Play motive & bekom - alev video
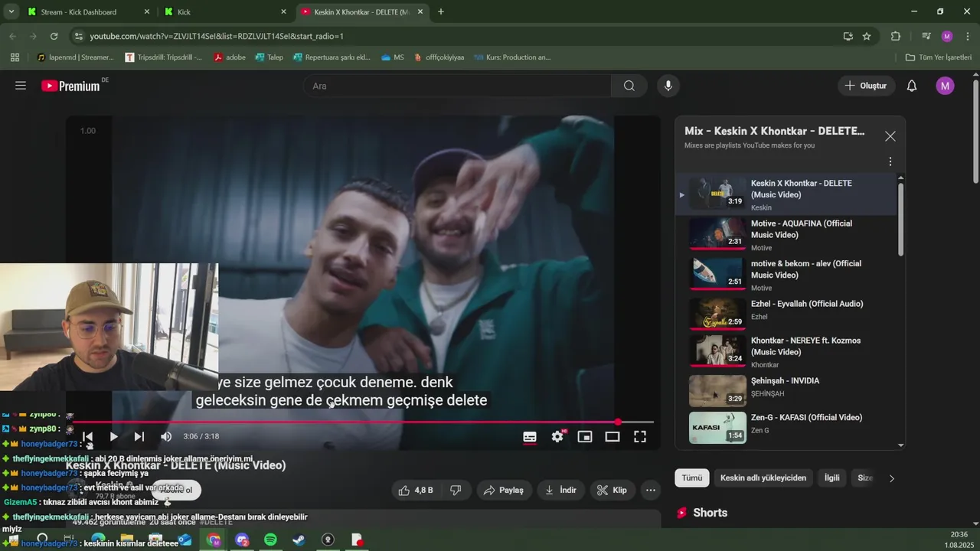 click(x=786, y=275)
